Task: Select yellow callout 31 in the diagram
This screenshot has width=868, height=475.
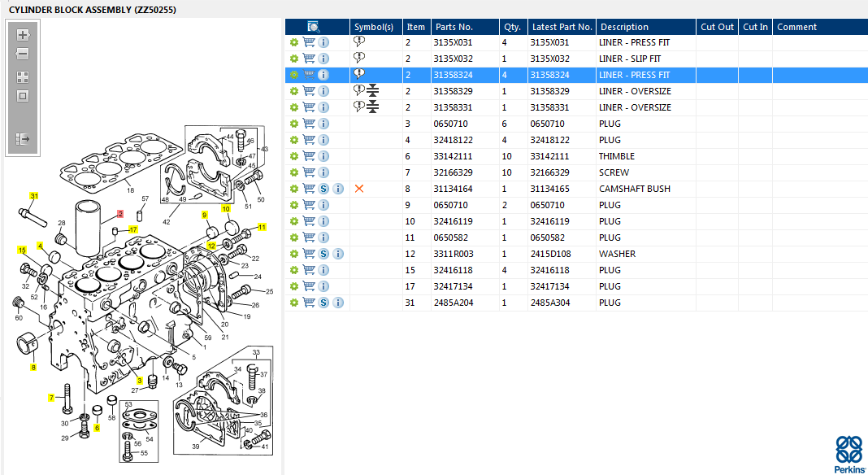Action: 34,197
